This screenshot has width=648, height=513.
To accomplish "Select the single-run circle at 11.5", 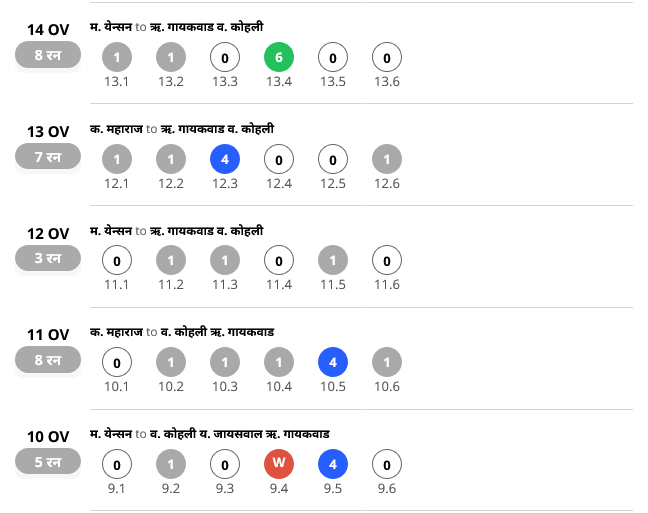I will (x=332, y=262).
